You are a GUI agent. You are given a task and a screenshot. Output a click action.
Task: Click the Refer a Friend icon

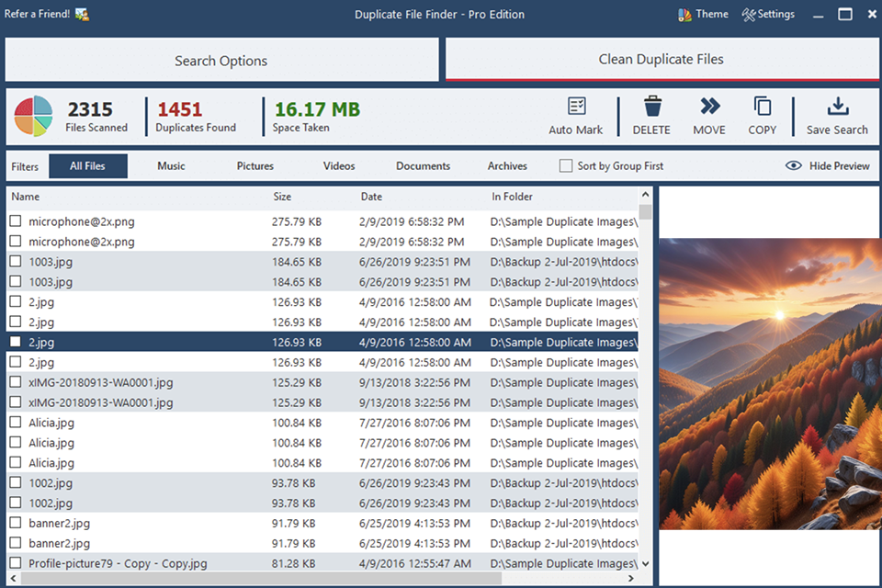pyautogui.click(x=82, y=15)
